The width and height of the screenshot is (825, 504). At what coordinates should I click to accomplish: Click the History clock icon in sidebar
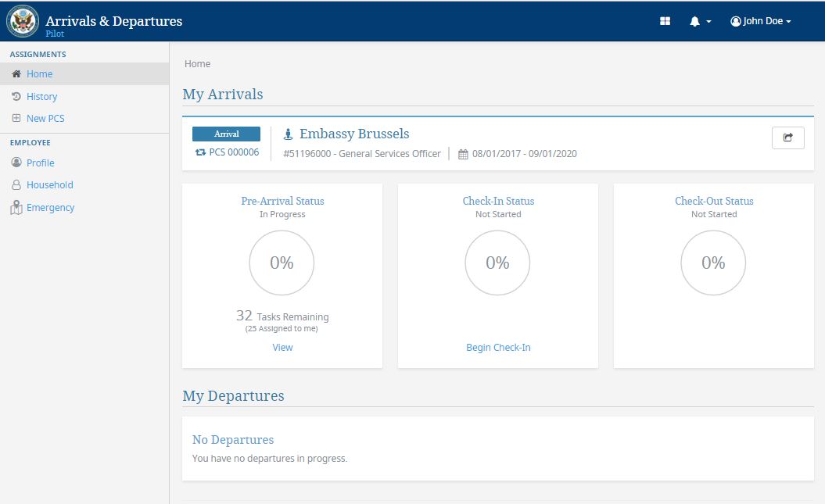[x=16, y=97]
